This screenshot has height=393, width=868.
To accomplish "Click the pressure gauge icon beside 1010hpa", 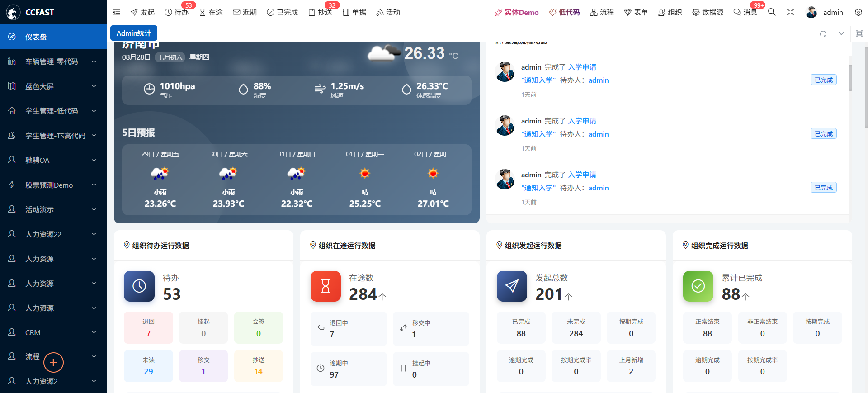I will (149, 89).
